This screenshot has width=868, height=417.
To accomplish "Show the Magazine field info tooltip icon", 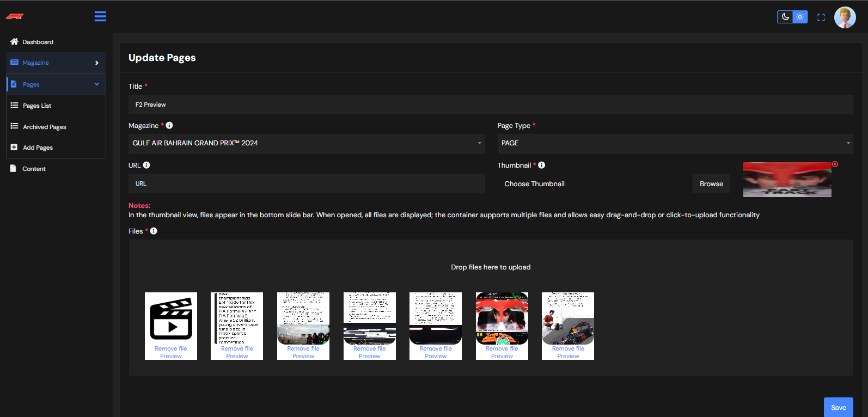I will click(169, 125).
